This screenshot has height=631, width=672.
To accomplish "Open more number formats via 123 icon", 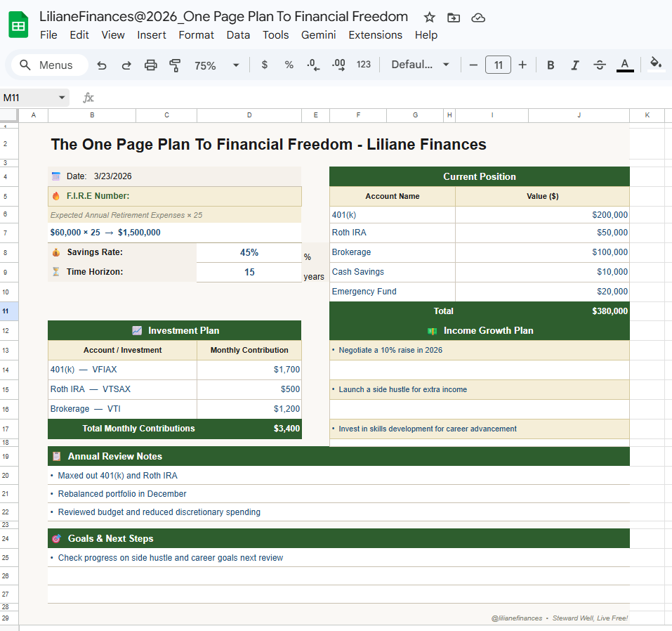I will (x=363, y=65).
